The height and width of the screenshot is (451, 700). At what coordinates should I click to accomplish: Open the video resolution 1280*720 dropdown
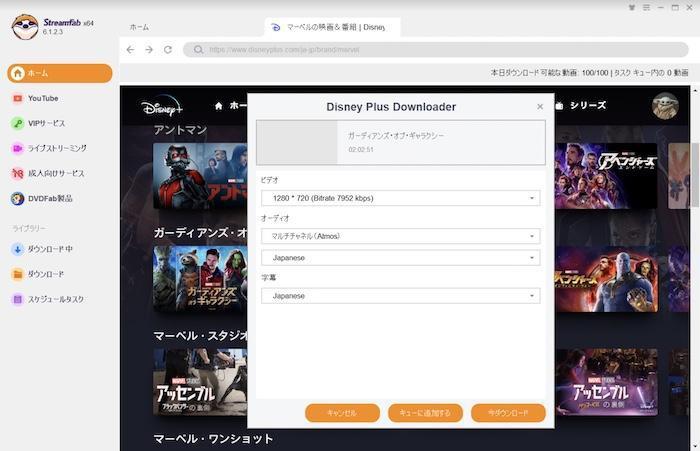coord(400,198)
